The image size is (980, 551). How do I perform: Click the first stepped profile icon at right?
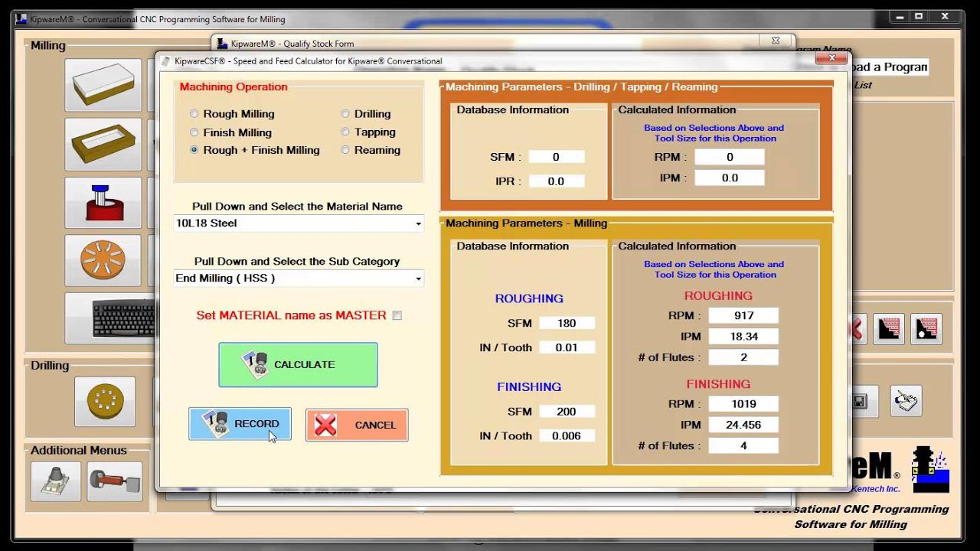(x=889, y=329)
